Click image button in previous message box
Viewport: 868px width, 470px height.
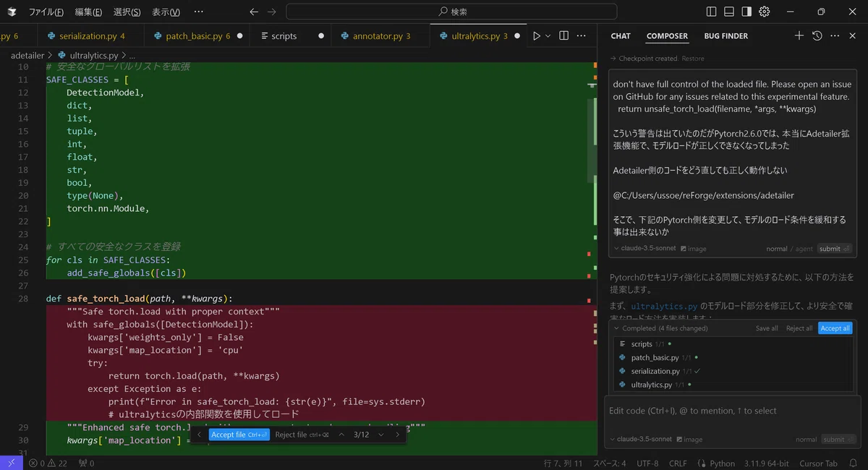(x=694, y=248)
